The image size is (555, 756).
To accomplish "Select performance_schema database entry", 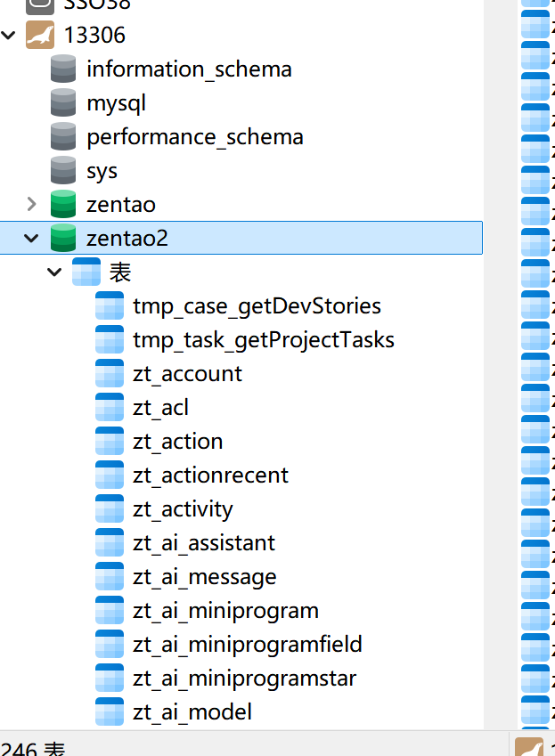I will (195, 137).
